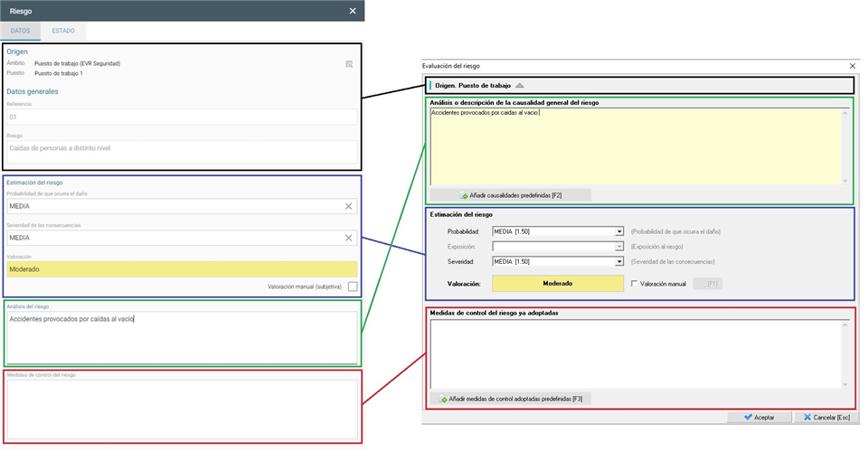Viewport: 868px width, 451px height.
Task: Clear the Severidad field with X icon
Action: (348, 238)
